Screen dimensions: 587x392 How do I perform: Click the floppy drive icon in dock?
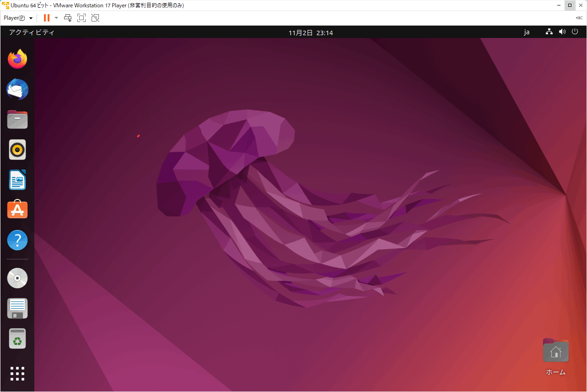tap(17, 308)
